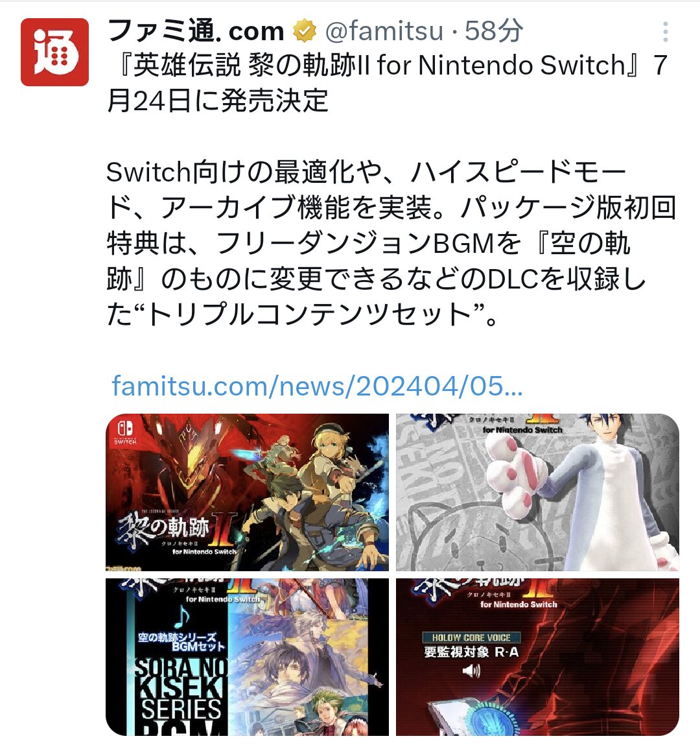This screenshot has height=756, width=700.
Task: Click the tweet headline about 黎の軌跡II
Action: (x=387, y=83)
